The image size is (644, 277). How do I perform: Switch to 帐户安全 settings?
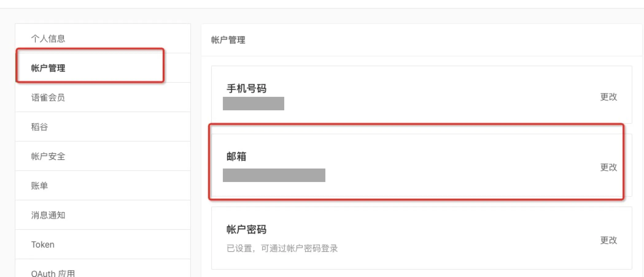[x=48, y=156]
